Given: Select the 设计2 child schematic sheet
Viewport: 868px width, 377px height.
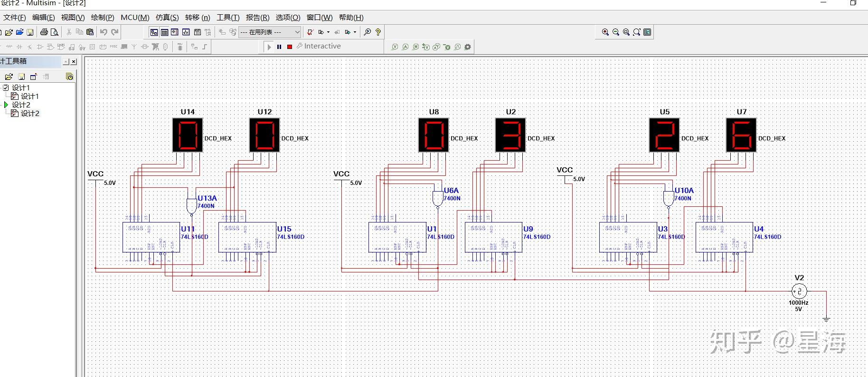Looking at the screenshot, I should click(29, 114).
